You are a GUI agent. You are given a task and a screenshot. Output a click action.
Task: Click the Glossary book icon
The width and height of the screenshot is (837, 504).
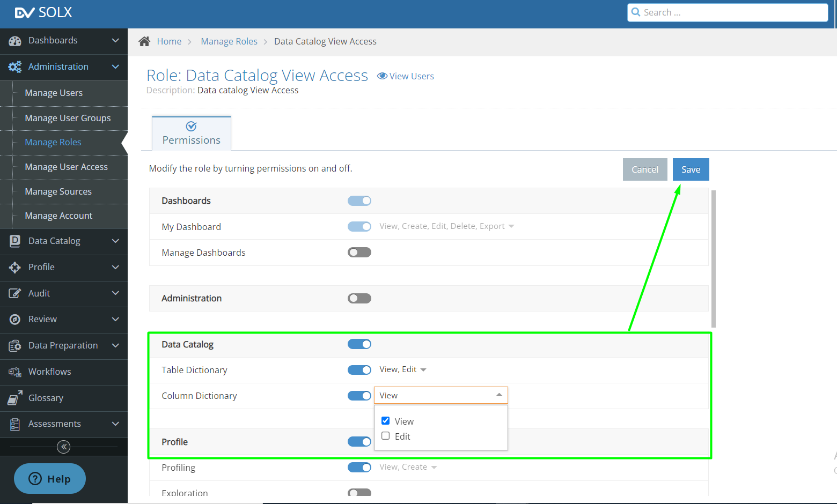pyautogui.click(x=15, y=398)
